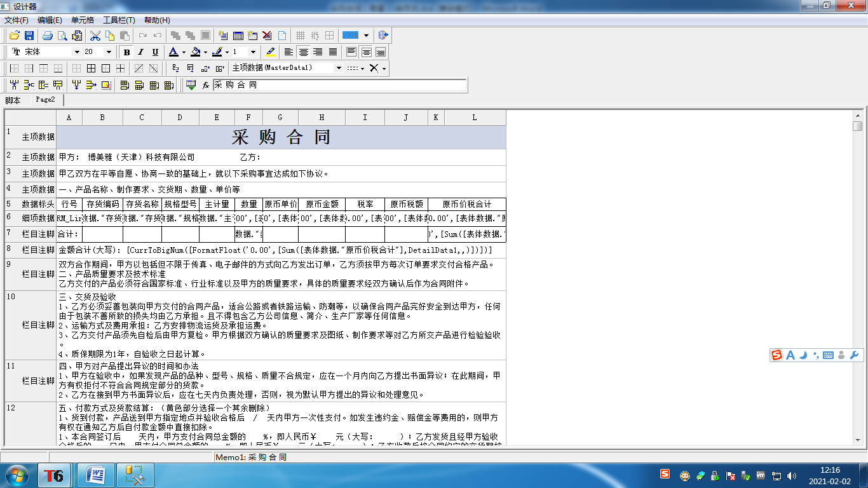
Task: Click the keyboard icon on IME bar
Action: pyautogui.click(x=829, y=355)
